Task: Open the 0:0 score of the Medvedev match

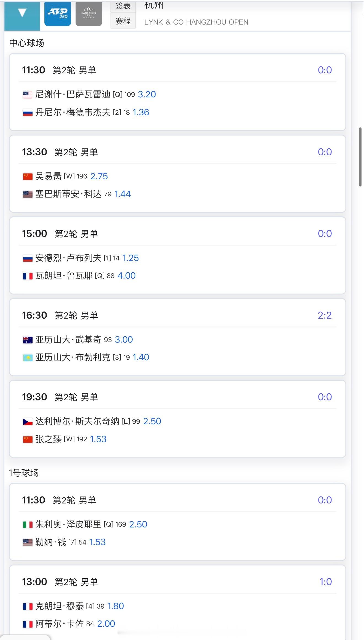Action: [x=325, y=70]
